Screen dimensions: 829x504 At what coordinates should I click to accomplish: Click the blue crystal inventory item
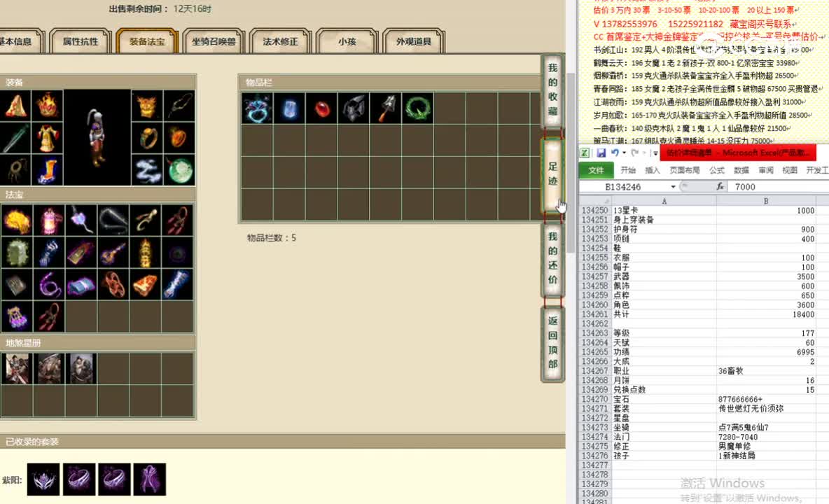[x=290, y=108]
